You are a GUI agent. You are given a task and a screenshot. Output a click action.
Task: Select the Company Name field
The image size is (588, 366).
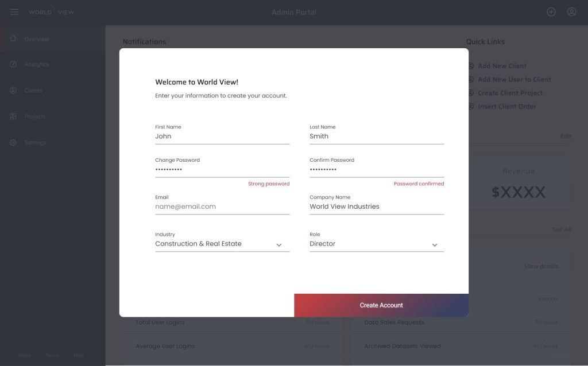pyautogui.click(x=377, y=207)
